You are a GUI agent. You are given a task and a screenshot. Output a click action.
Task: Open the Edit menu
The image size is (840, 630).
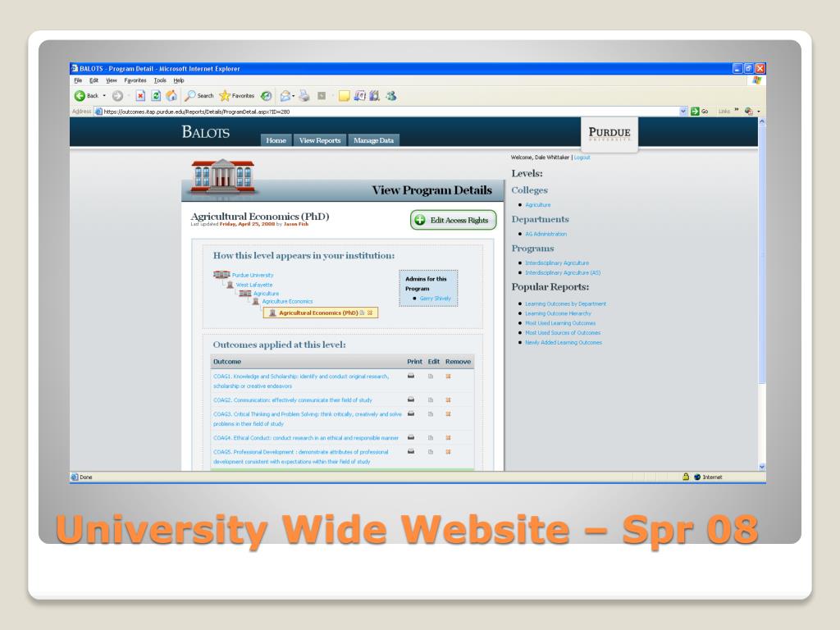(x=94, y=80)
